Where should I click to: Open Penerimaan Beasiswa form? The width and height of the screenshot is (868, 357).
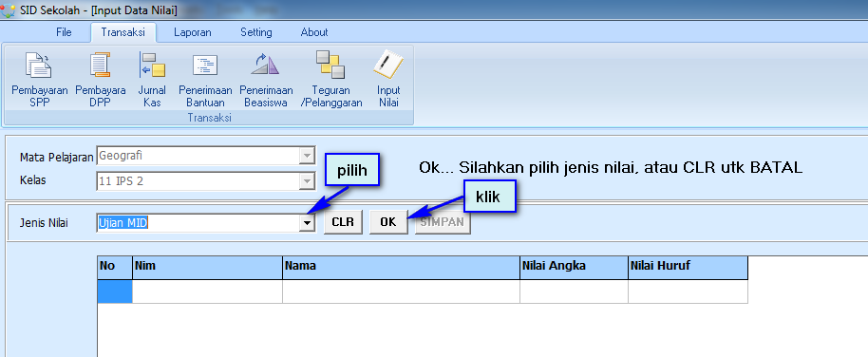(x=266, y=79)
